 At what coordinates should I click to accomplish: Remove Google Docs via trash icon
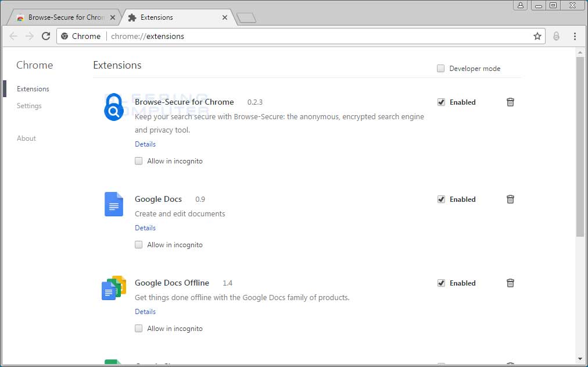pos(510,199)
